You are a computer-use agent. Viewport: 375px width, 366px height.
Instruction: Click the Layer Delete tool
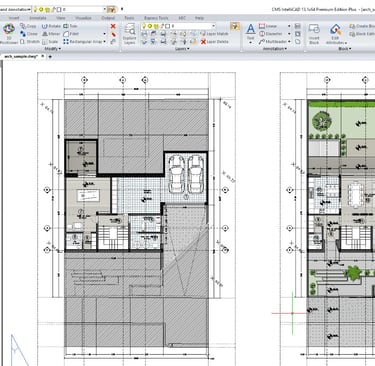(x=214, y=42)
